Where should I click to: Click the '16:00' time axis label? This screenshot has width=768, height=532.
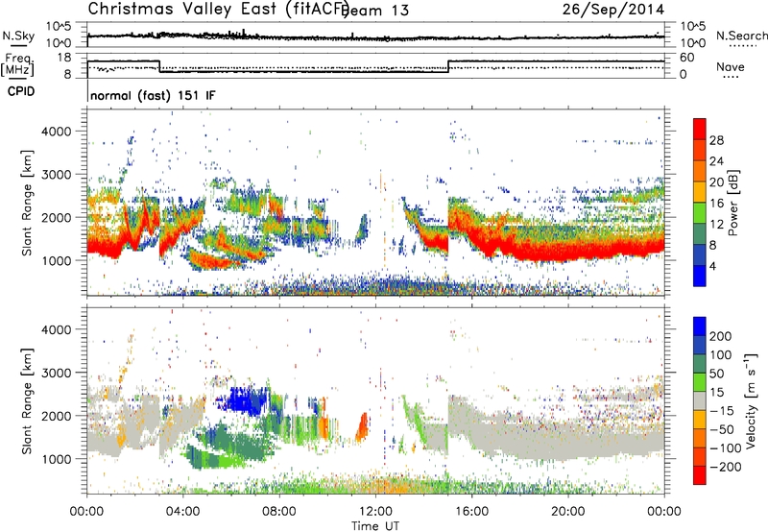[x=471, y=512]
